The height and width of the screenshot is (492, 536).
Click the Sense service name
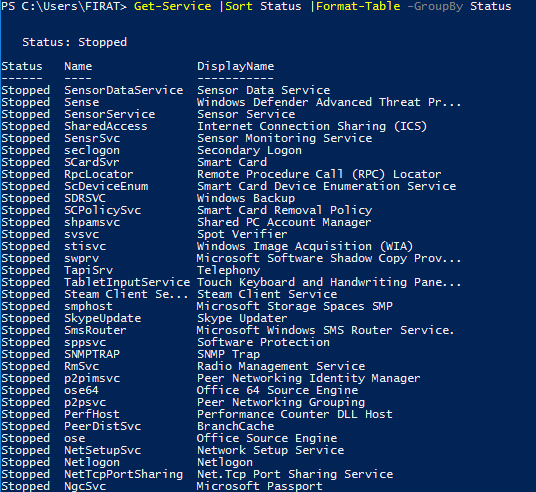click(82, 102)
